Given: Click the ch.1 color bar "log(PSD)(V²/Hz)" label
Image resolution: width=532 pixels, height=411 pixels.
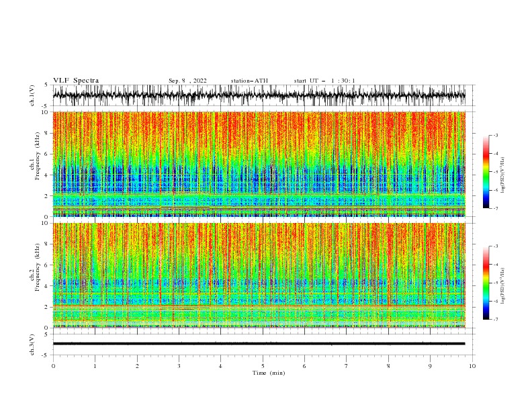Looking at the screenshot, I should click(503, 175).
